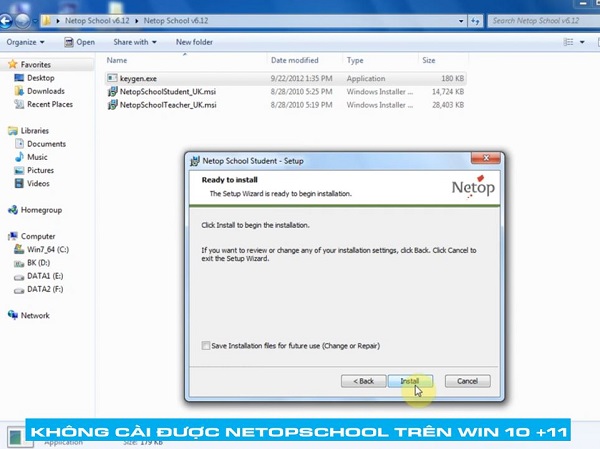Click the 180 KB size cell

point(452,78)
